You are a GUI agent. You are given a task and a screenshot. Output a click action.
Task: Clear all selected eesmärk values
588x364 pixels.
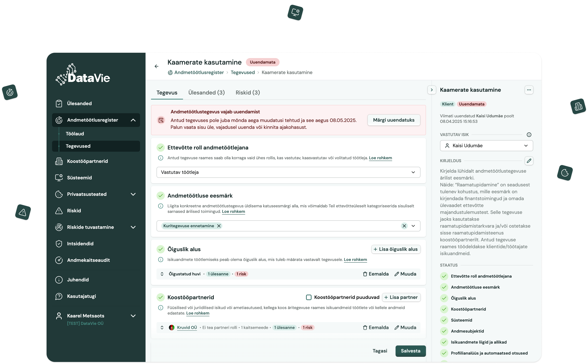click(x=404, y=226)
